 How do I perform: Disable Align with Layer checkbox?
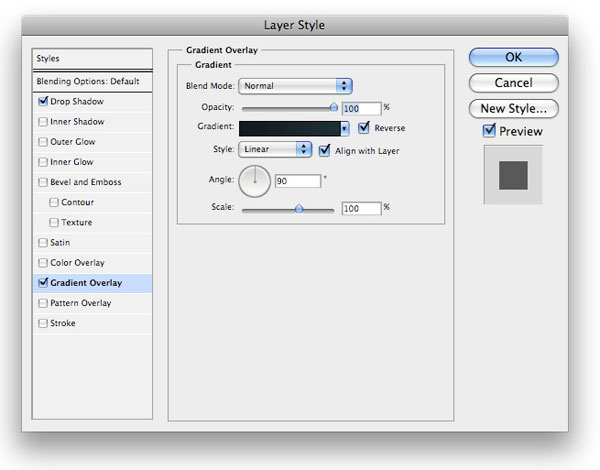[x=324, y=150]
